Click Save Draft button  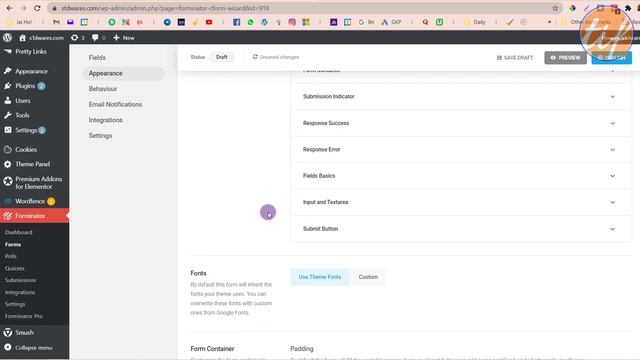pyautogui.click(x=515, y=58)
